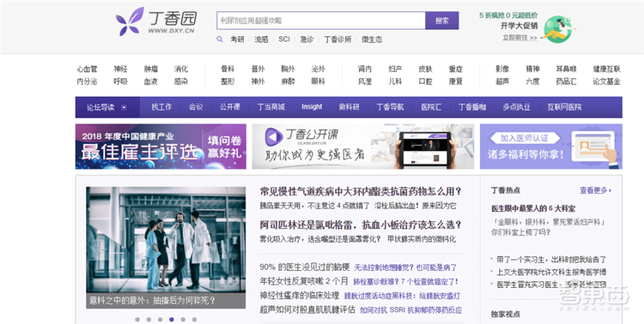This screenshot has width=644, height=324.
Task: Select 丁当商城 in the nav bar
Action: pos(271,107)
